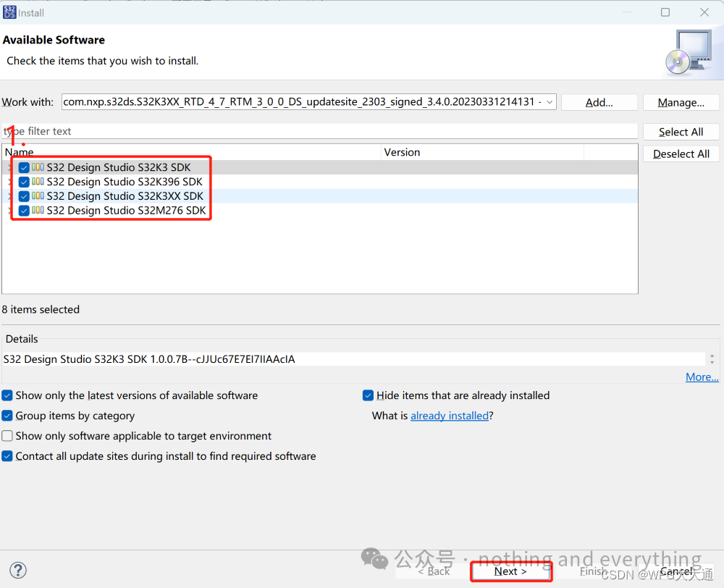Click the Details text S32K3 SDK 1.0.0

pyautogui.click(x=148, y=359)
